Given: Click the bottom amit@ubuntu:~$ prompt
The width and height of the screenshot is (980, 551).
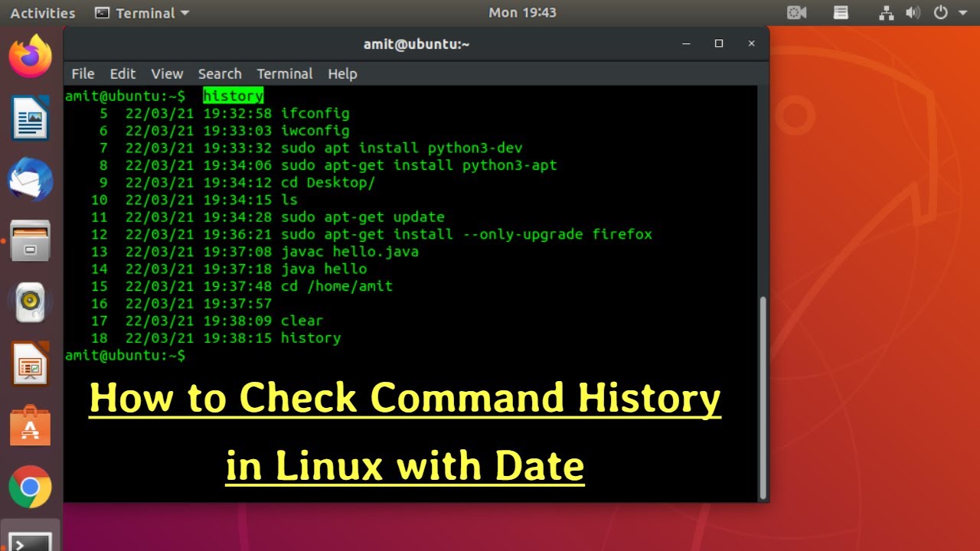Looking at the screenshot, I should click(x=125, y=356).
